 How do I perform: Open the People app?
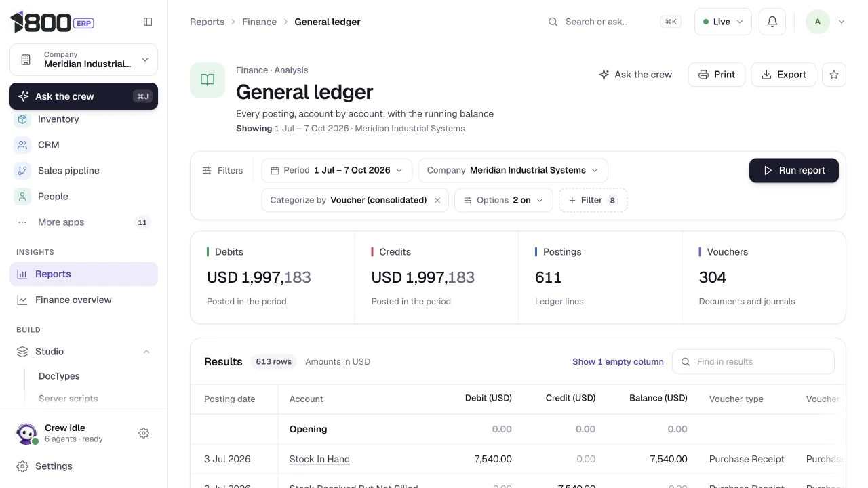[x=83, y=197]
